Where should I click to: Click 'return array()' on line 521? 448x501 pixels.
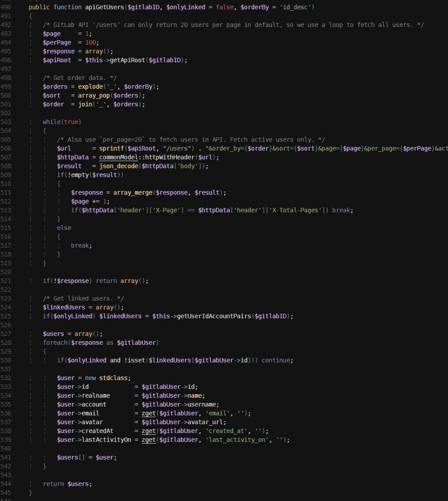[x=122, y=281]
